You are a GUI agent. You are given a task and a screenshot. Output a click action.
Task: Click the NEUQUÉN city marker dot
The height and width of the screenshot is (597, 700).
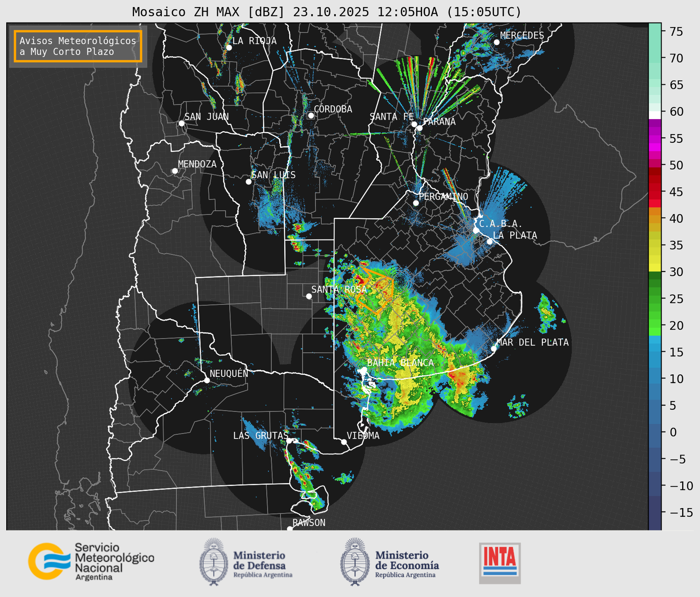(207, 380)
